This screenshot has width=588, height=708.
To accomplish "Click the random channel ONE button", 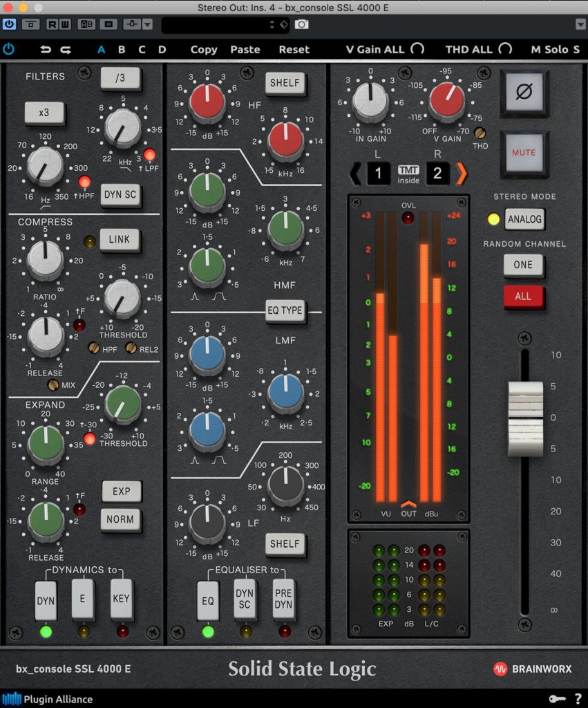I will click(x=523, y=265).
